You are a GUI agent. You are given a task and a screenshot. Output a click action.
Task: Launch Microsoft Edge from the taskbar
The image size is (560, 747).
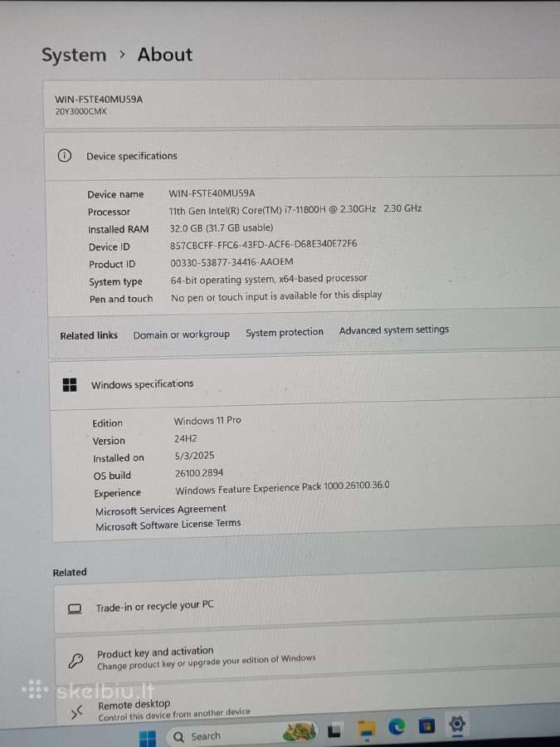[x=397, y=727]
